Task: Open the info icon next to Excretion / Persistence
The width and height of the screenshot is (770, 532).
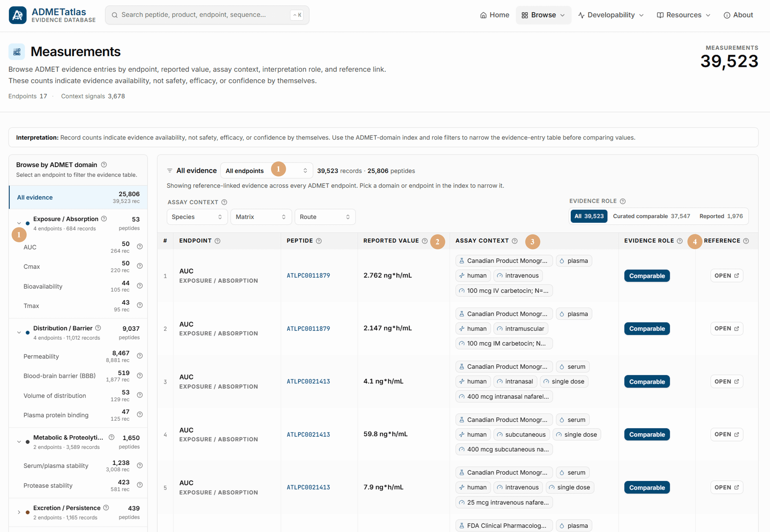Action: tap(106, 508)
